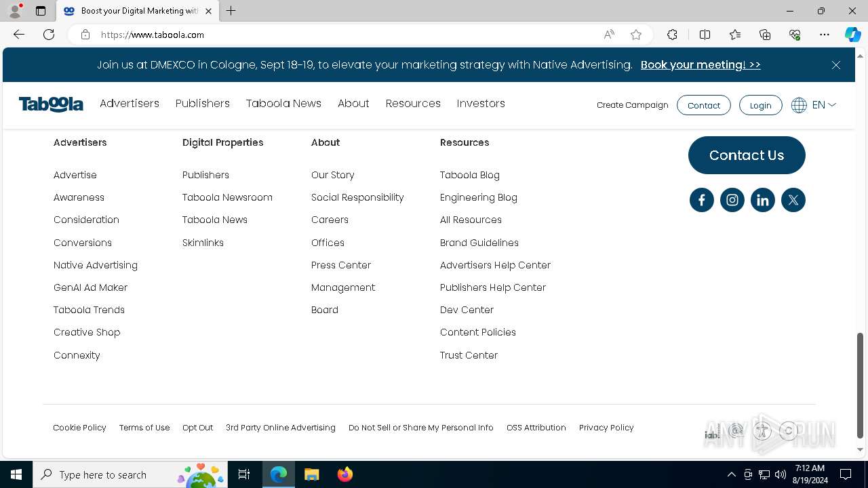Launch Firefox from taskbar
Viewport: 868px width, 488px height.
345,474
